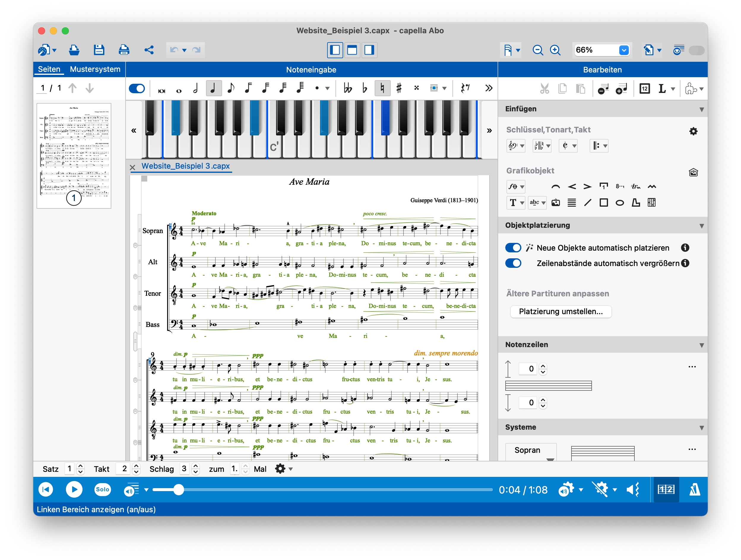Collapse the Einfügen section
Screen dimensions: 741x560
click(x=702, y=109)
